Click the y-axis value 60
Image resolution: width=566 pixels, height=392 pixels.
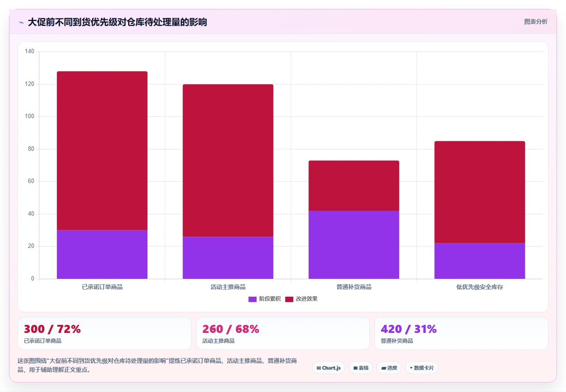[31, 181]
